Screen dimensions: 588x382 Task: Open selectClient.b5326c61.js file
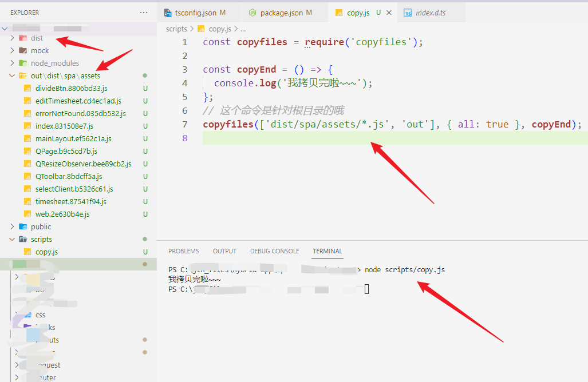[74, 189]
